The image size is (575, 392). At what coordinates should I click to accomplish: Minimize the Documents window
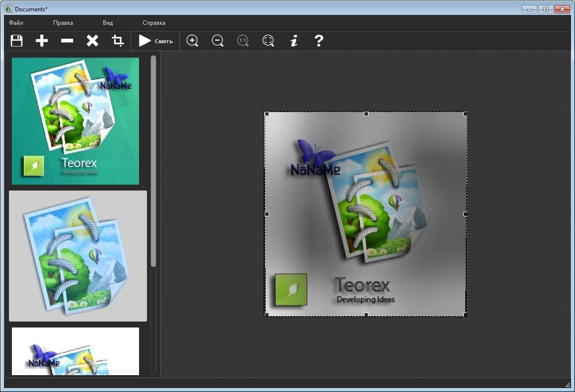pos(529,9)
